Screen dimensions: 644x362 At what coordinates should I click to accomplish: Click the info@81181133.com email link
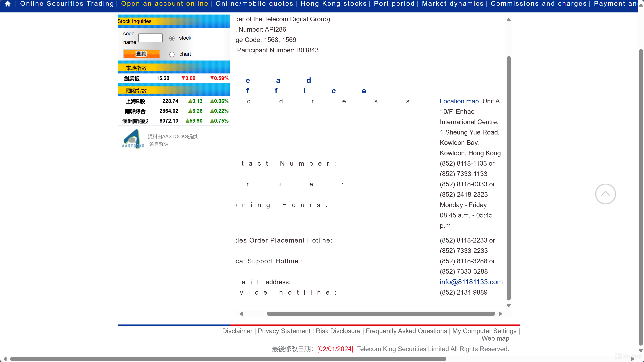pyautogui.click(x=471, y=282)
